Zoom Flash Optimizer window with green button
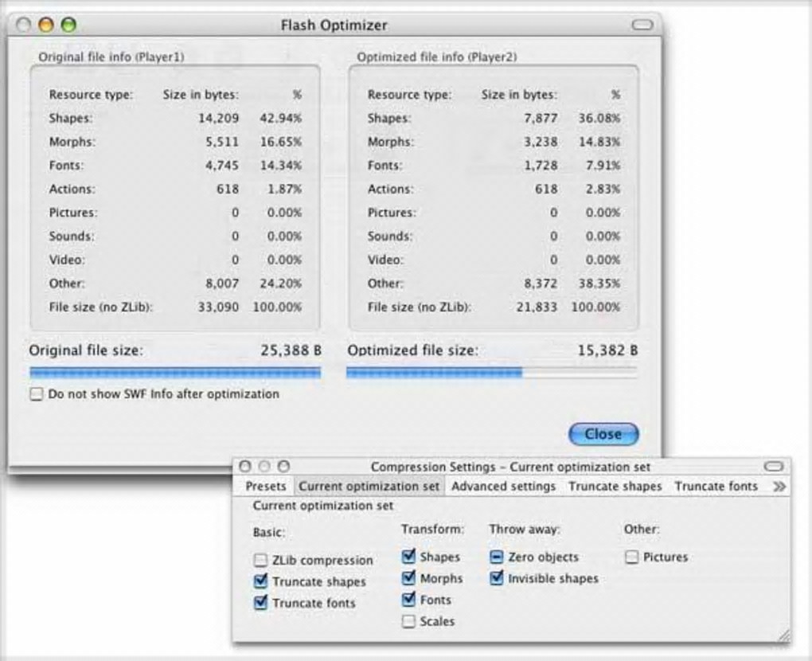The width and height of the screenshot is (812, 661). coord(69,25)
